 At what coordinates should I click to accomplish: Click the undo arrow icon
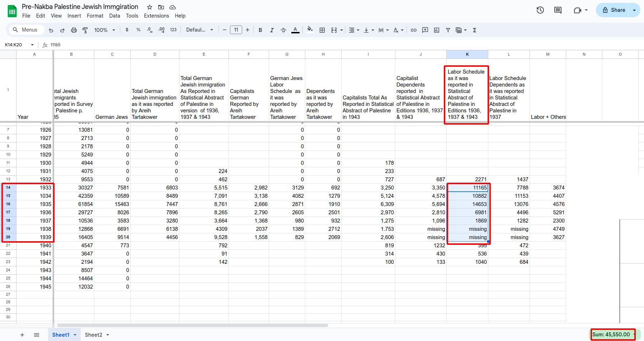tap(51, 30)
